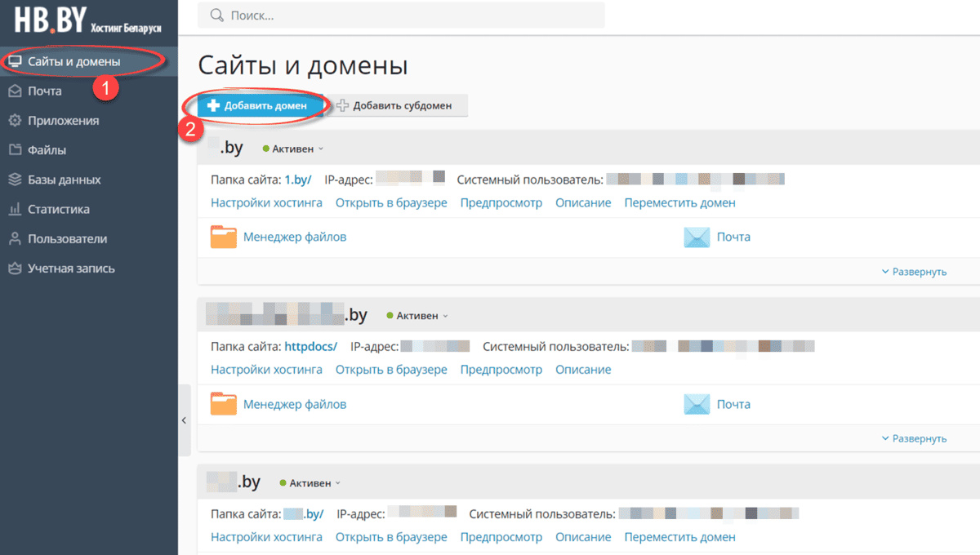Screen dimensions: 980x555
Task: Click the HB.BY hosting logo
Action: (88, 22)
